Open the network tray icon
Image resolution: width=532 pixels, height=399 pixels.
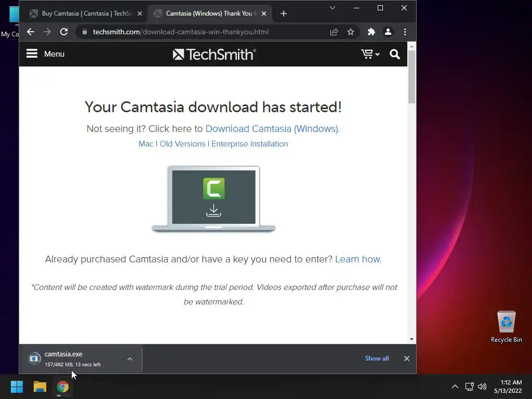tap(469, 387)
